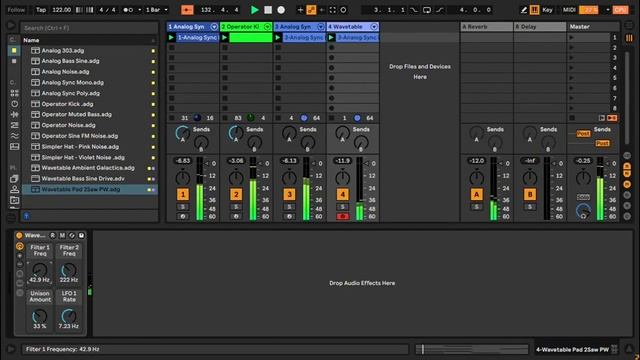Toggle the Wavetable device activator orange button
Image resolution: width=640 pixels, height=360 pixels.
(19, 236)
